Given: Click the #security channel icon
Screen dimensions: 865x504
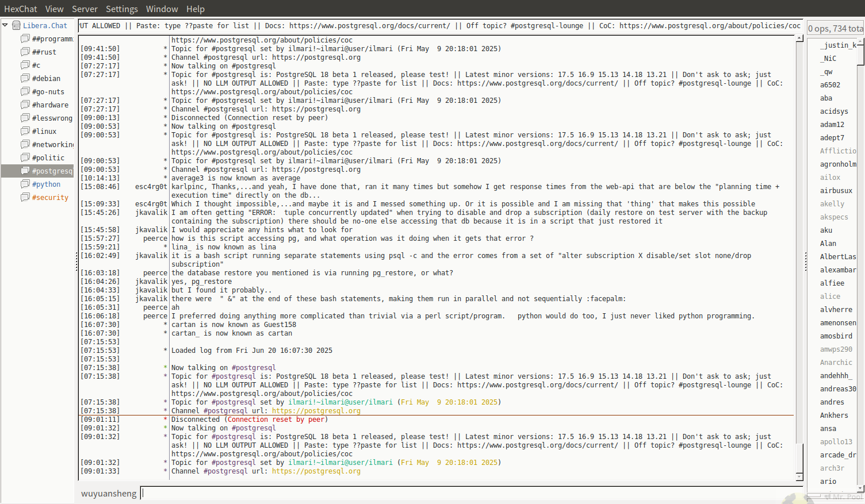Looking at the screenshot, I should pos(25,197).
